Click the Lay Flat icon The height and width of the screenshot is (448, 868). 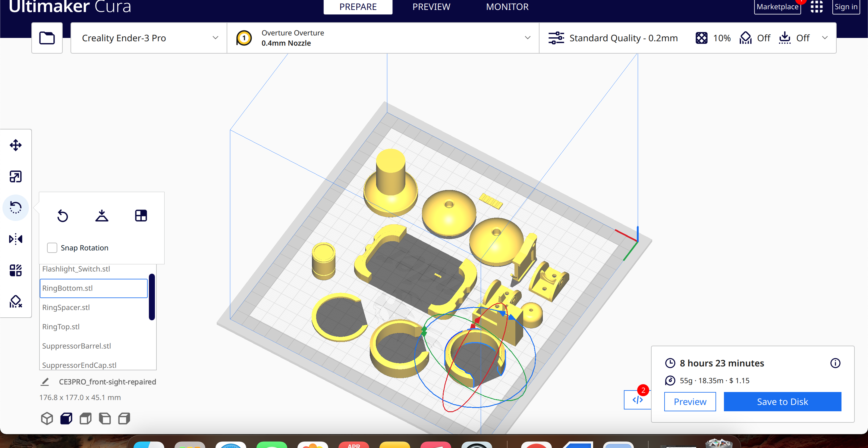coord(102,215)
